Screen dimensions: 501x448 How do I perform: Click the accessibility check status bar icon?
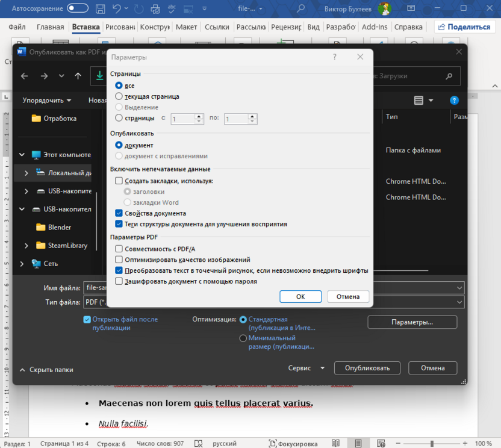tap(199, 444)
